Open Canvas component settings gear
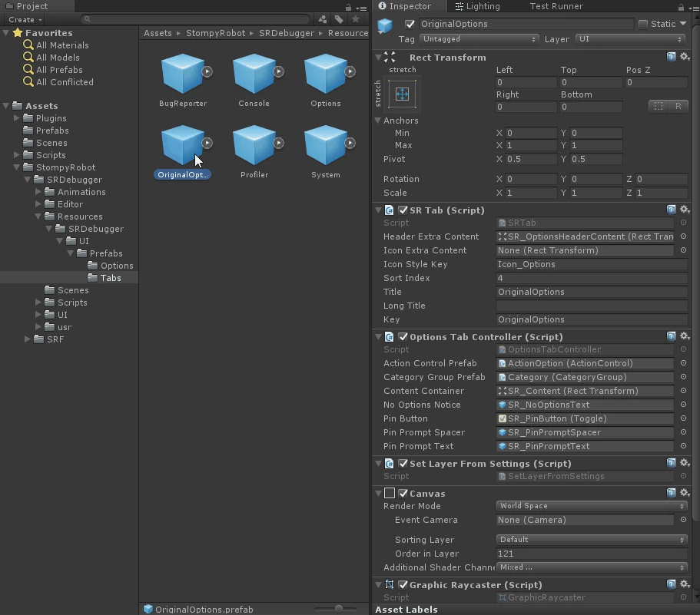 [685, 493]
